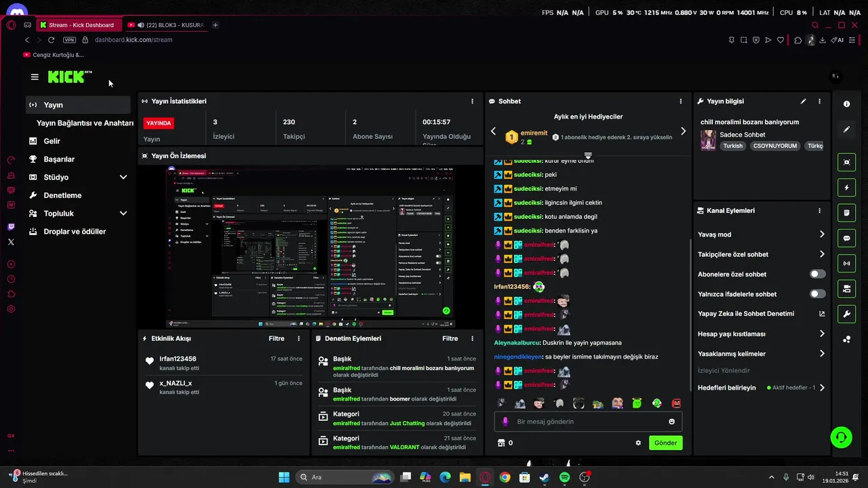Open Twitch icon in Opera sidebar
The width and height of the screenshot is (868, 488).
click(11, 228)
